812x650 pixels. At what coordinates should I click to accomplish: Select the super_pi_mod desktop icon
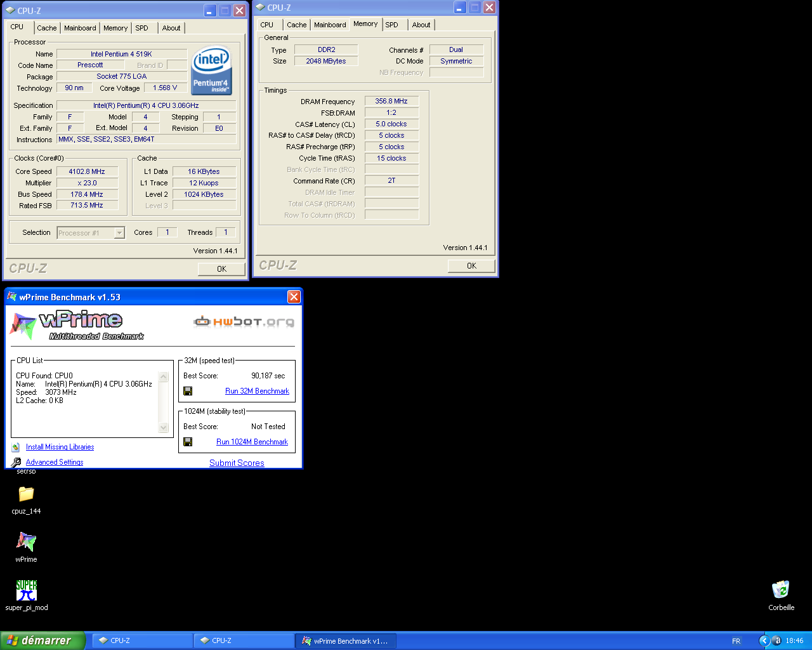coord(26,590)
